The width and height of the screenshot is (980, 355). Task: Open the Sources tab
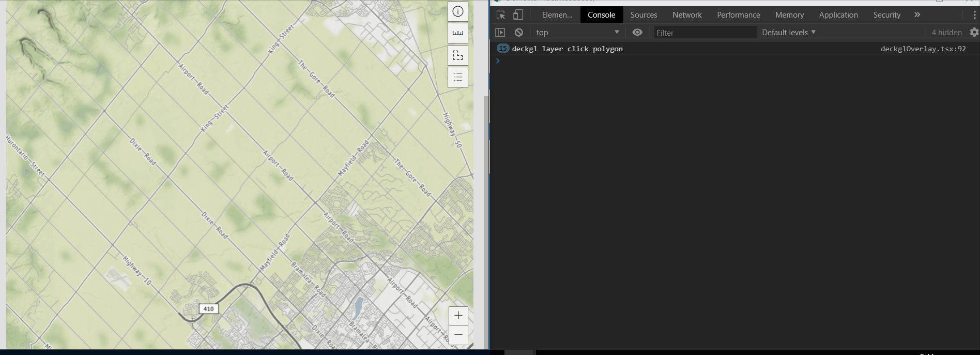tap(644, 15)
